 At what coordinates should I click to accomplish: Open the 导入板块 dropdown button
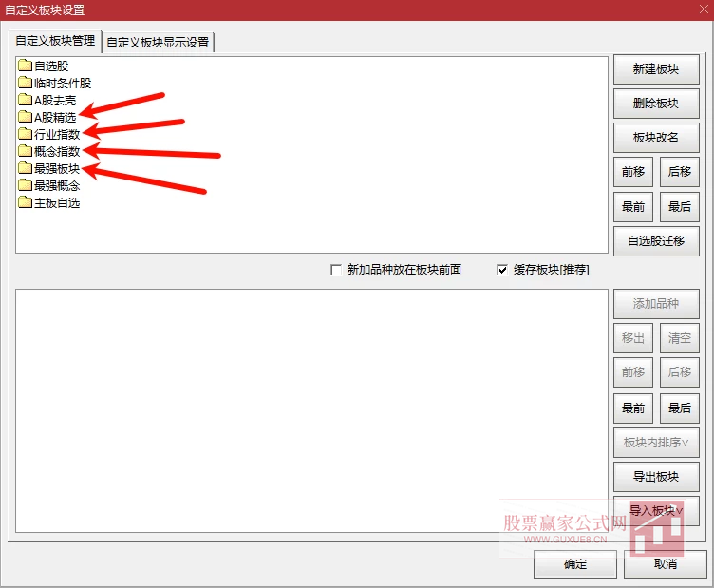click(656, 510)
